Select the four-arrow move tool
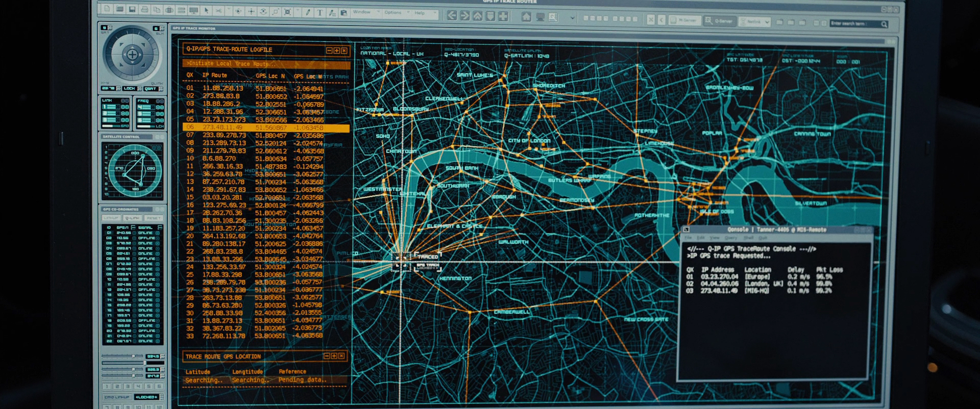This screenshot has height=409, width=980. coord(251,12)
